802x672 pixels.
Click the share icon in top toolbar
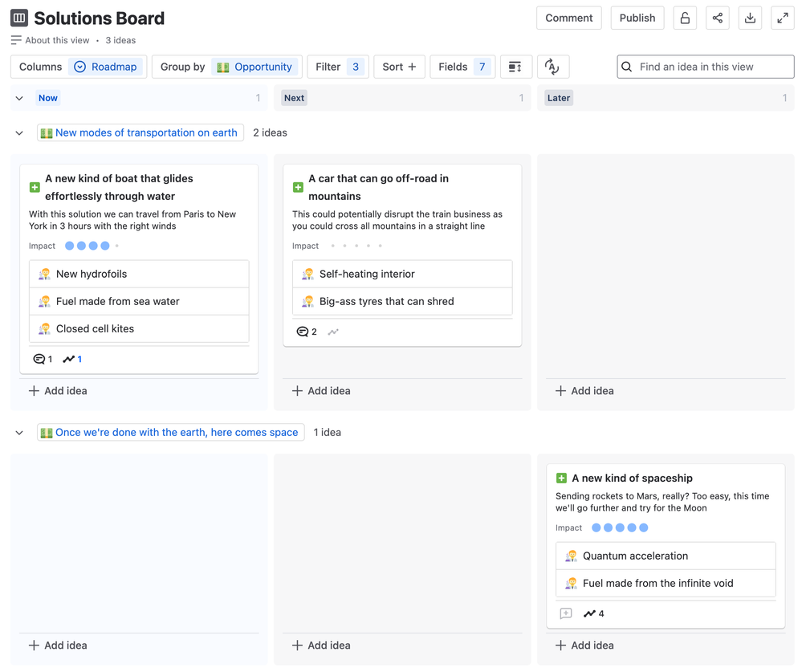(x=717, y=18)
